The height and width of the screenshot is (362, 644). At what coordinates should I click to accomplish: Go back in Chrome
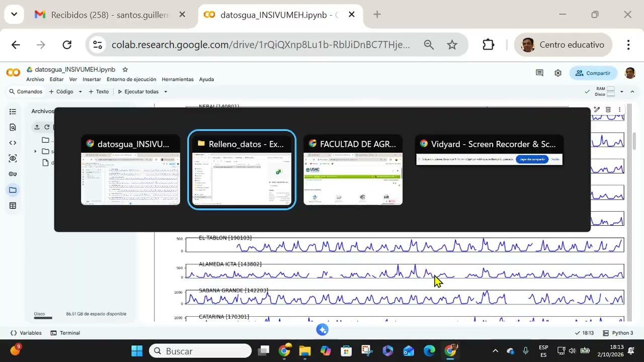(16, 45)
